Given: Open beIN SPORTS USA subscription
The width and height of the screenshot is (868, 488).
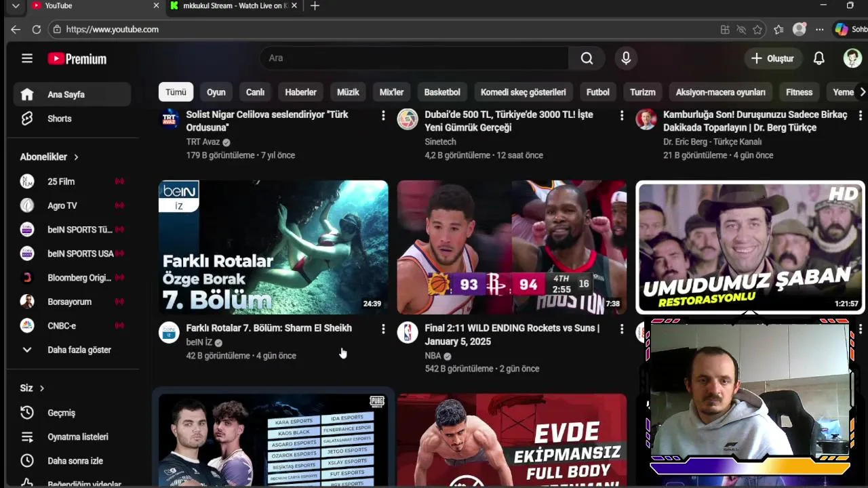Looking at the screenshot, I should 72,253.
